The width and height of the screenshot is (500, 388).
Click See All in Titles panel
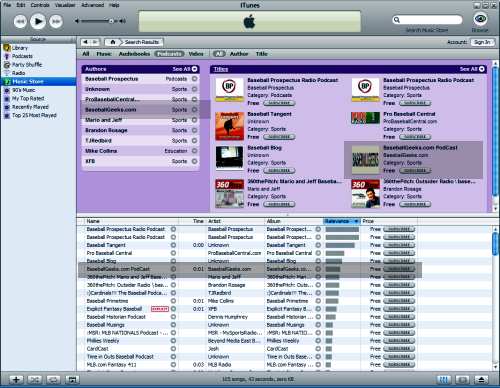(472, 69)
